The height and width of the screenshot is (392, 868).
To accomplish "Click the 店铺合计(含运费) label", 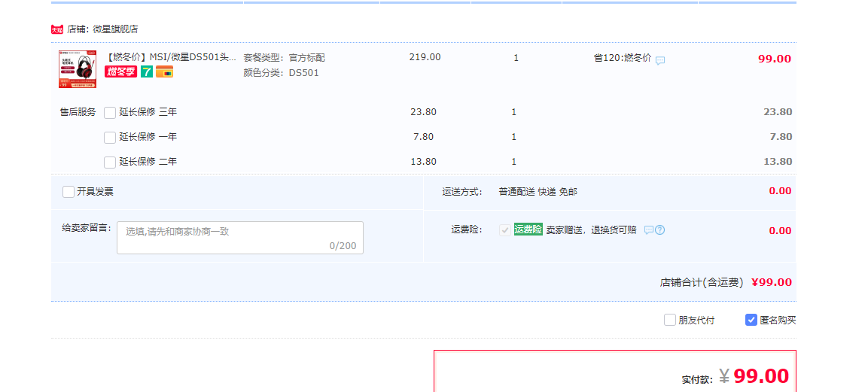I will (702, 283).
